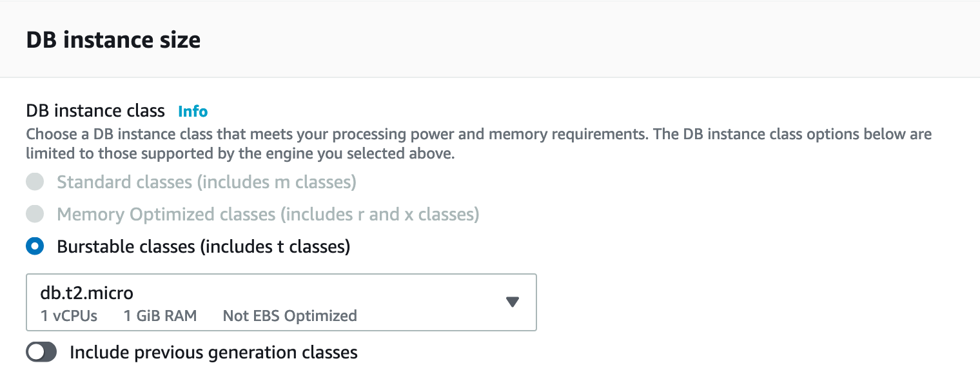Click the 'Not EBS Optimized' detail text

[x=289, y=316]
